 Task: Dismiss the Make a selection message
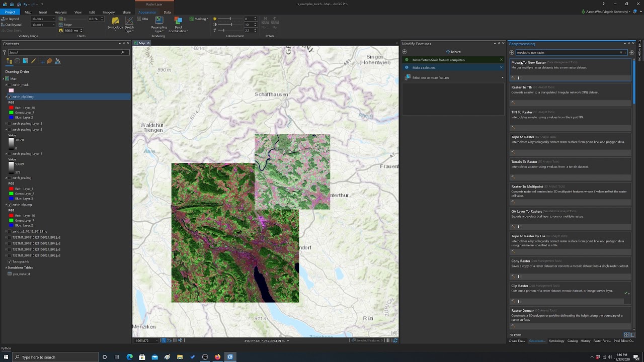(x=501, y=67)
